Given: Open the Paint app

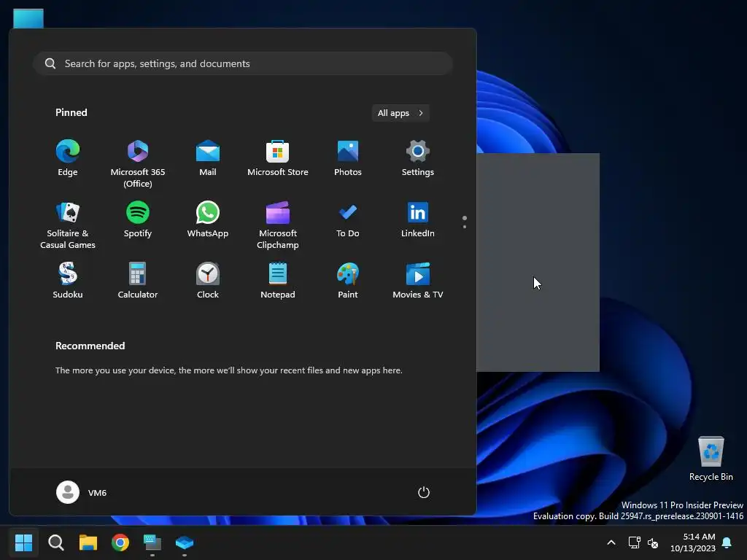Looking at the screenshot, I should 348,281.
